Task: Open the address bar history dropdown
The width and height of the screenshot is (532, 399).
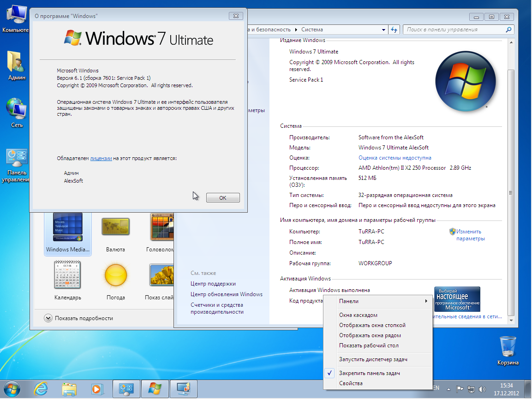Action: [383, 30]
